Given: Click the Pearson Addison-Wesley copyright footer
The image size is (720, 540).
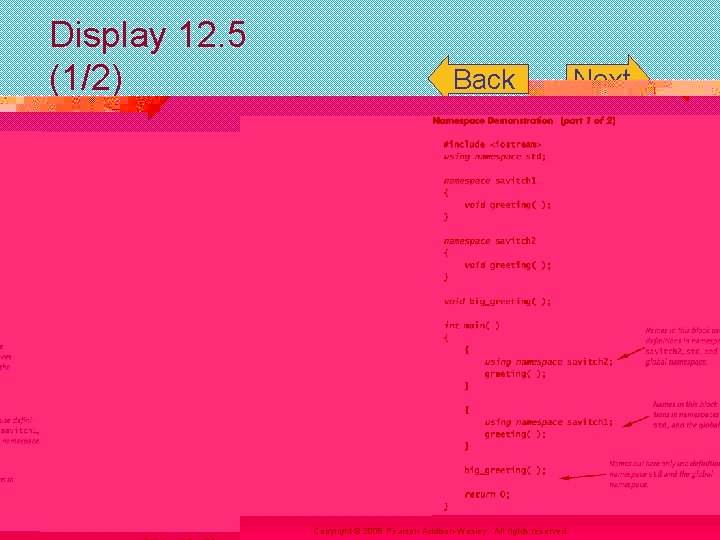Looking at the screenshot, I should pyautogui.click(x=440, y=531).
